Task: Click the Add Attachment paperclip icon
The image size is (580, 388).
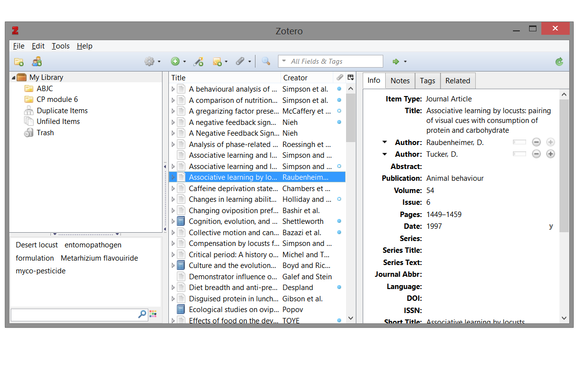Action: coord(240,61)
